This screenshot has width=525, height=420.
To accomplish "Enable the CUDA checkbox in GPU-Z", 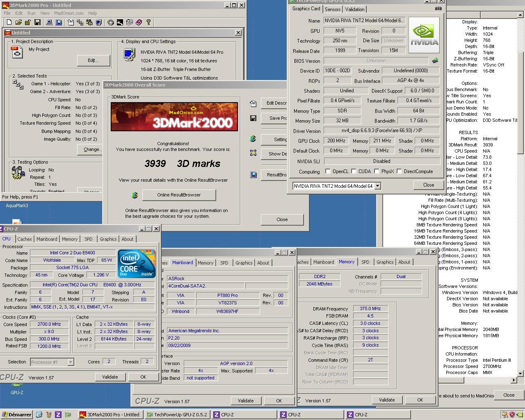I will (x=354, y=171).
